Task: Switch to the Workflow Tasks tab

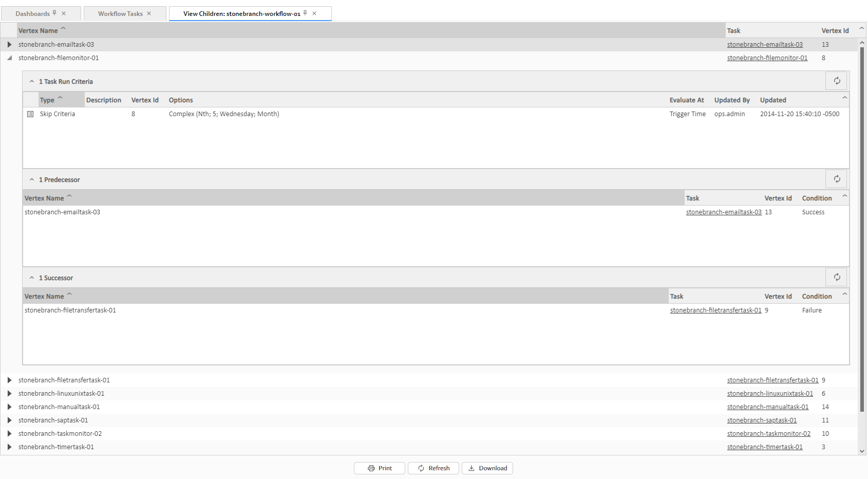Action: (120, 14)
